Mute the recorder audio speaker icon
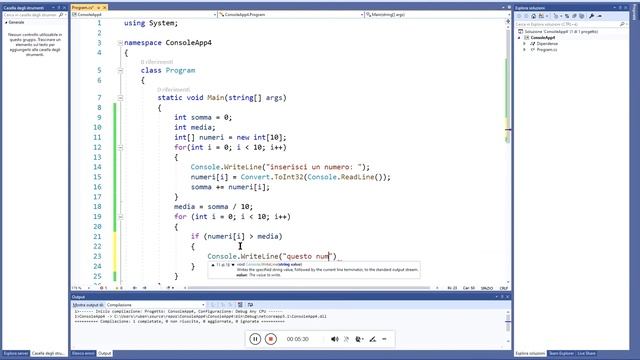The width and height of the screenshot is (640, 360). click(x=335, y=339)
